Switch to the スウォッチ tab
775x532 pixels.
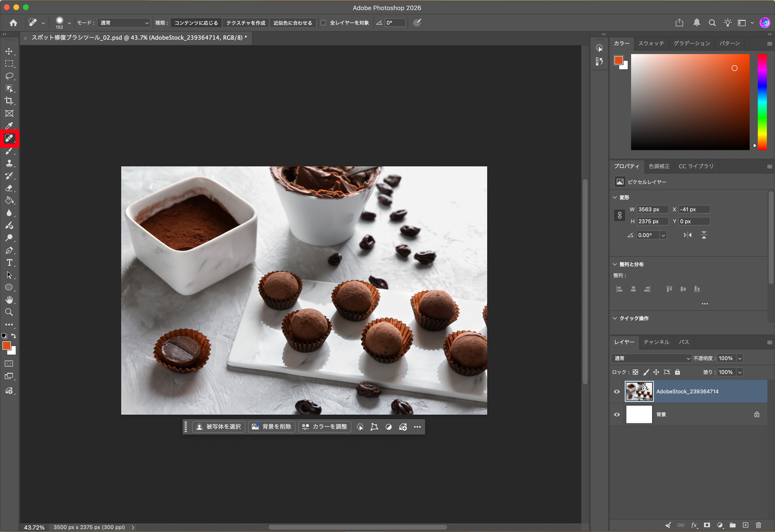click(x=651, y=43)
